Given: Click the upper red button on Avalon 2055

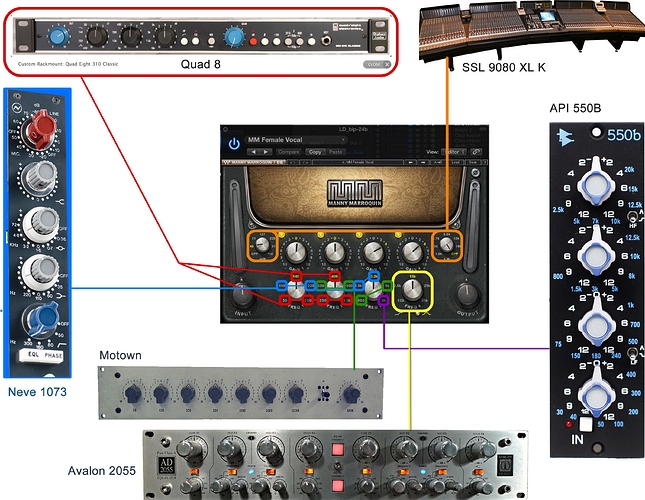Looking at the screenshot, I should tap(337, 448).
